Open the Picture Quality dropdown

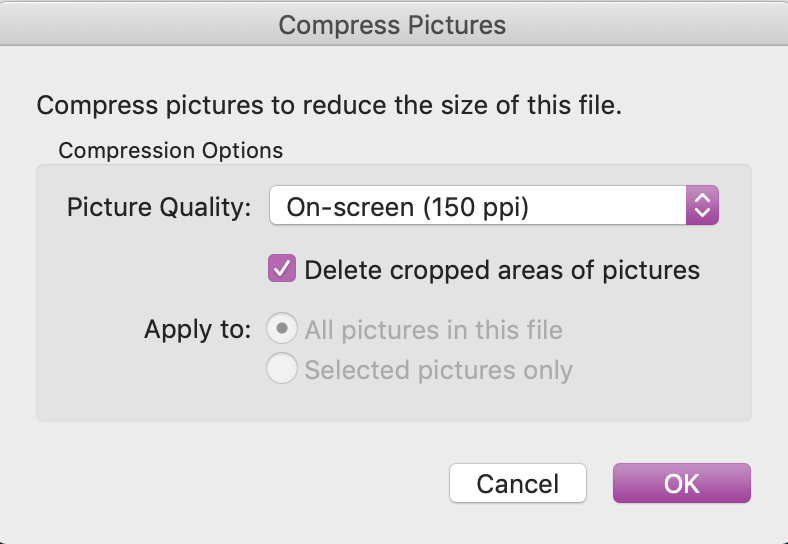point(493,207)
